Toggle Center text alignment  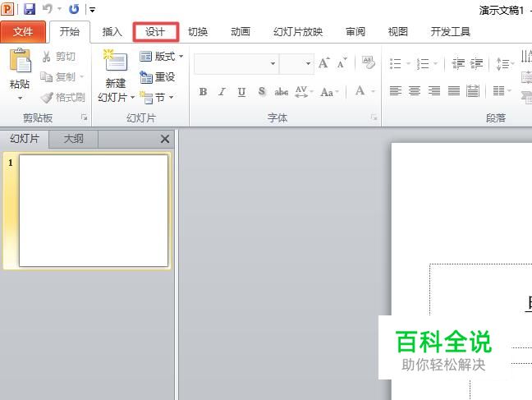point(415,91)
